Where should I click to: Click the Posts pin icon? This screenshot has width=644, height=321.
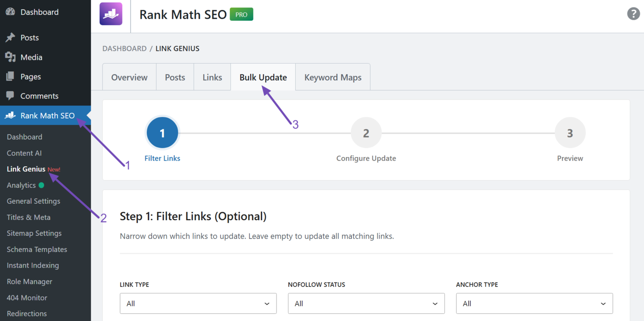10,38
